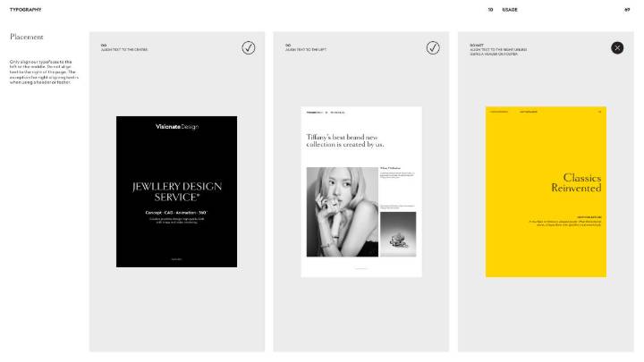
Task: Click the black-and-white woman portrait photo
Action: point(342,212)
